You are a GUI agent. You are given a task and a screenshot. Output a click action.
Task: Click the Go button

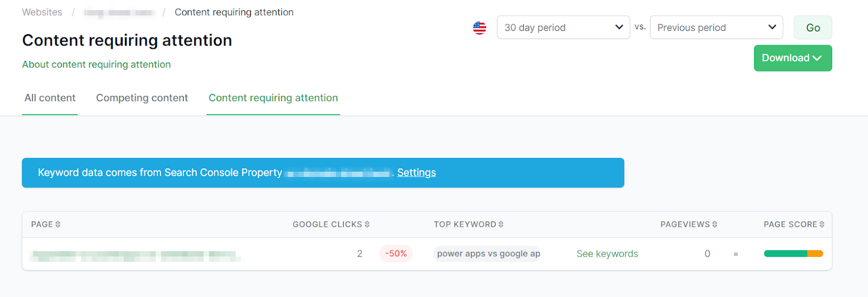813,28
